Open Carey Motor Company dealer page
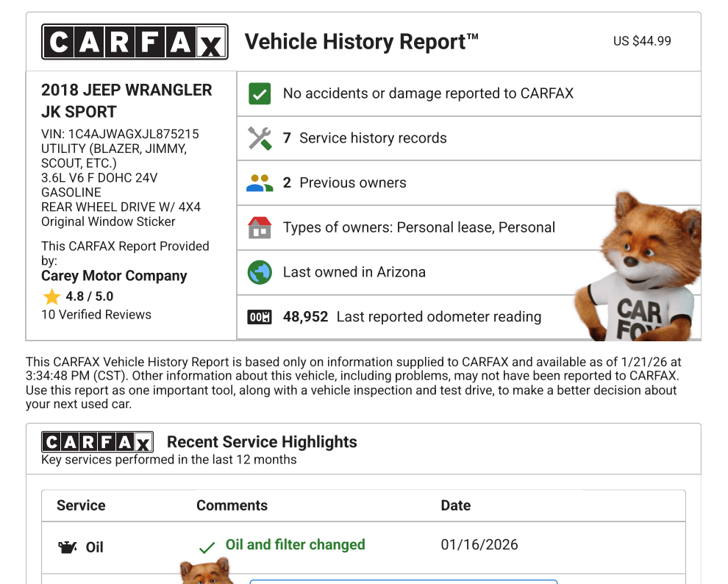This screenshot has width=728, height=584. pyautogui.click(x=114, y=276)
